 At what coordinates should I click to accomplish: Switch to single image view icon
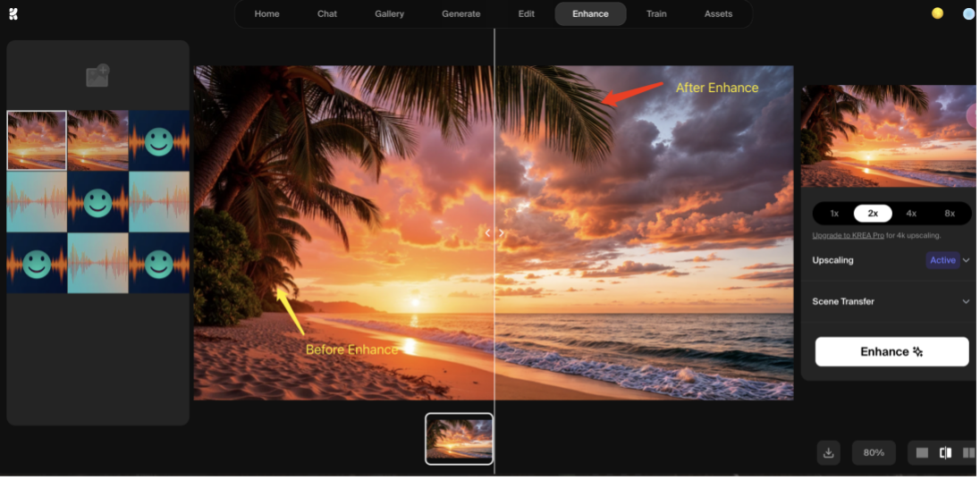(923, 453)
